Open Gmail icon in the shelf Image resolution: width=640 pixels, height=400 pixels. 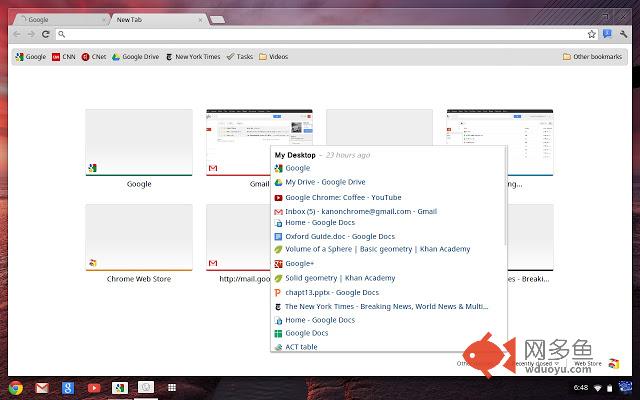click(x=42, y=388)
